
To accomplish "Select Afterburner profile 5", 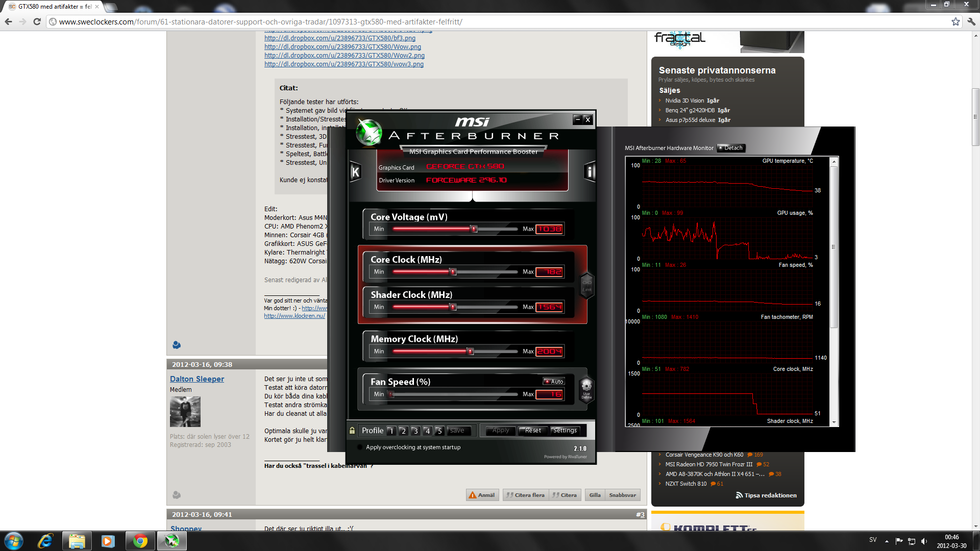I will click(439, 431).
